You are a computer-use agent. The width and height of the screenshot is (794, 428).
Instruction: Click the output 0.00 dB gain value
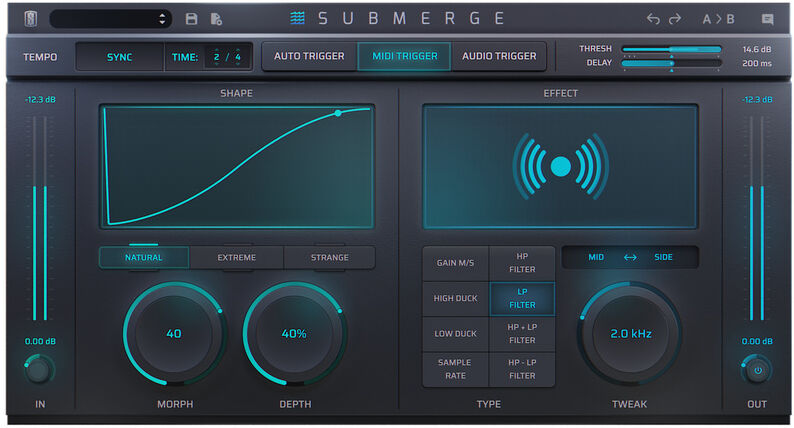757,341
